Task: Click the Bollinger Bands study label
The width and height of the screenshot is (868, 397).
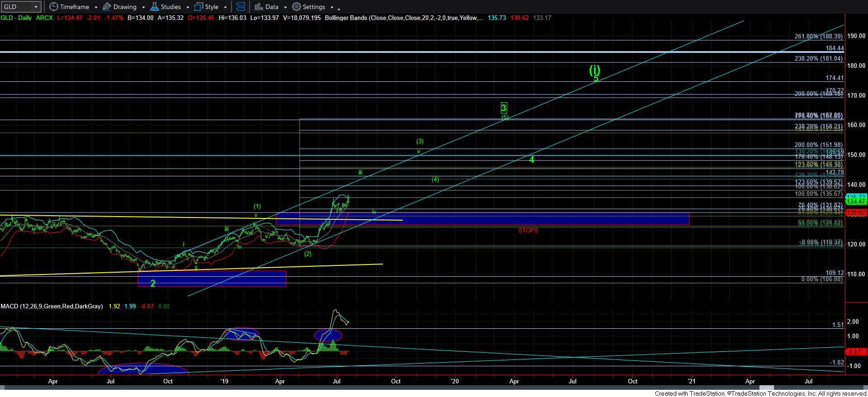Action: pos(404,18)
